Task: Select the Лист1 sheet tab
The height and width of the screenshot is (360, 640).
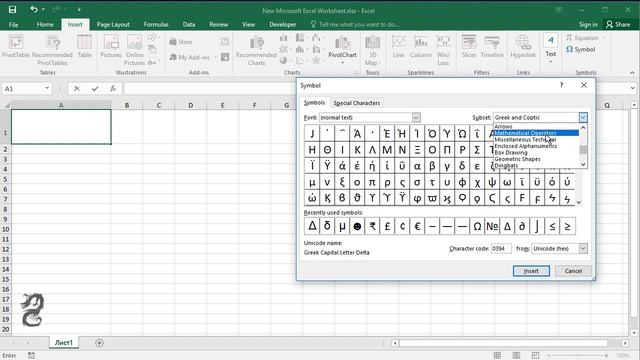Action: [64, 342]
